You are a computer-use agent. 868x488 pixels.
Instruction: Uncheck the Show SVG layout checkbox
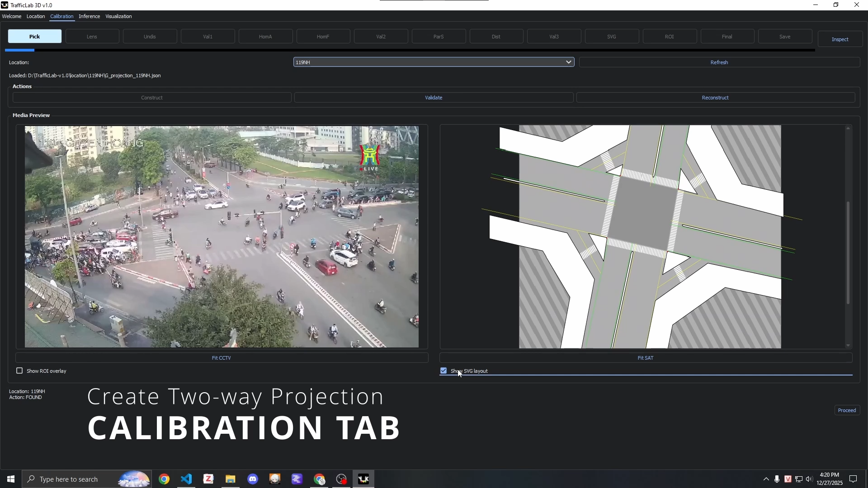point(443,371)
